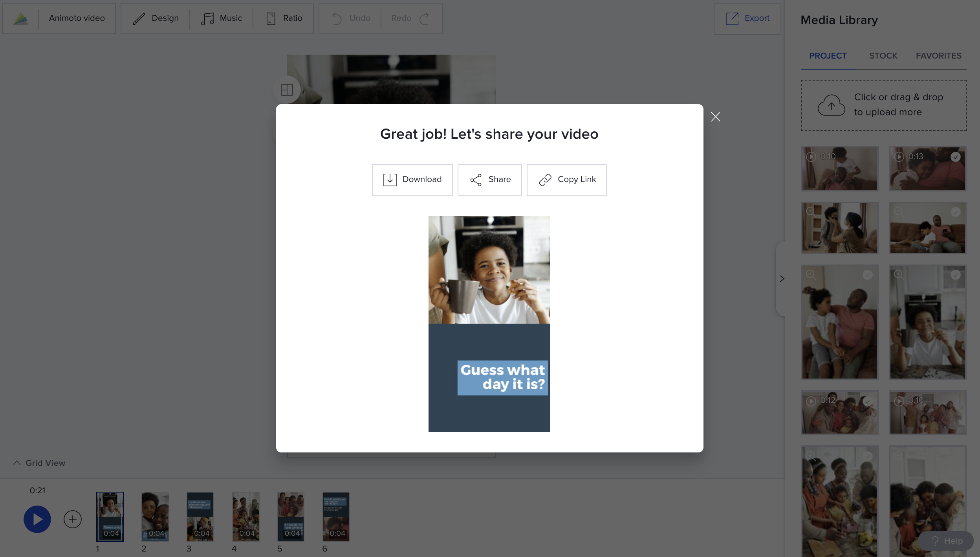The height and width of the screenshot is (557, 980).
Task: Toggle checkmark on family cooking photo
Action: tap(867, 456)
